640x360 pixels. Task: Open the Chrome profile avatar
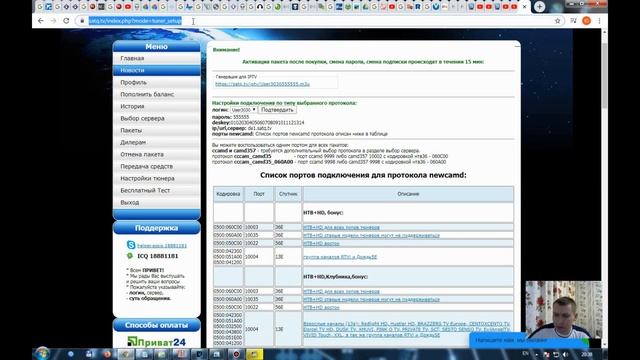coord(587,21)
